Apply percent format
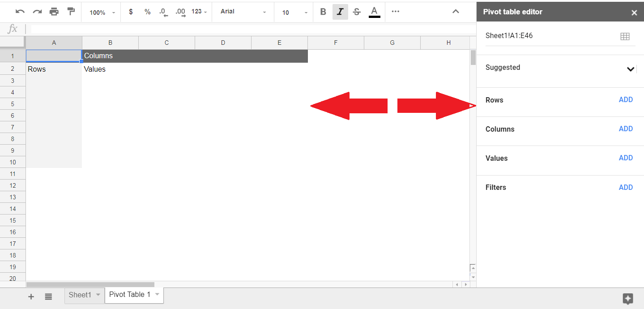 point(147,12)
